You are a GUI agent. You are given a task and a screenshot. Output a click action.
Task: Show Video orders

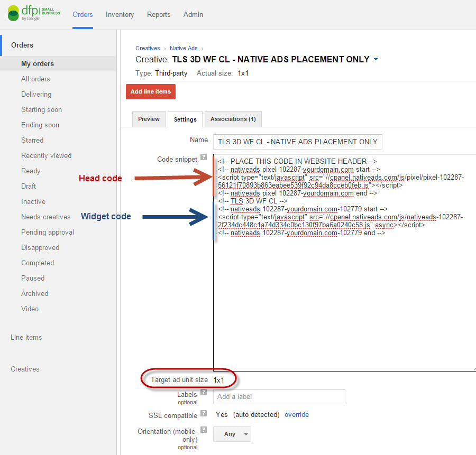[x=30, y=309]
